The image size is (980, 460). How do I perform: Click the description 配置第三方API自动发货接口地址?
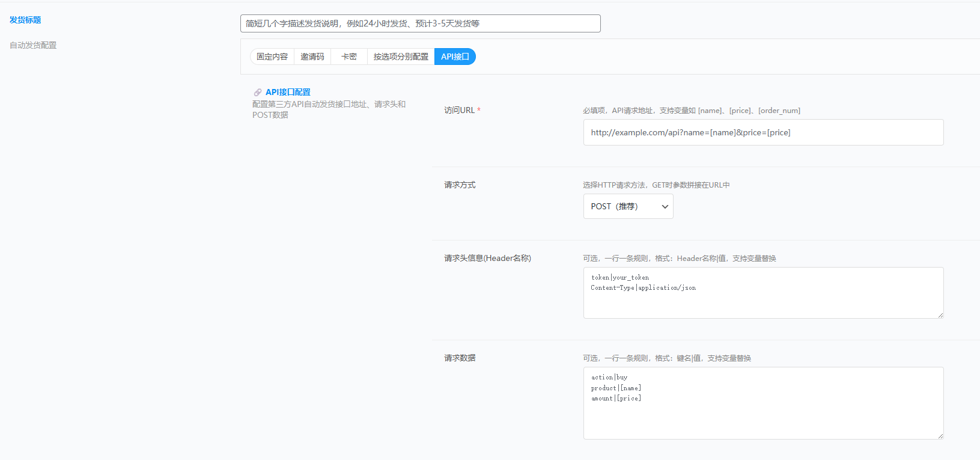coord(329,109)
